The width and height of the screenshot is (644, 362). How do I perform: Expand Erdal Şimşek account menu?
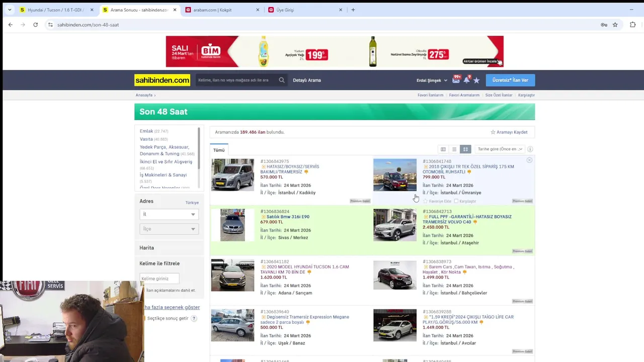[x=432, y=80]
